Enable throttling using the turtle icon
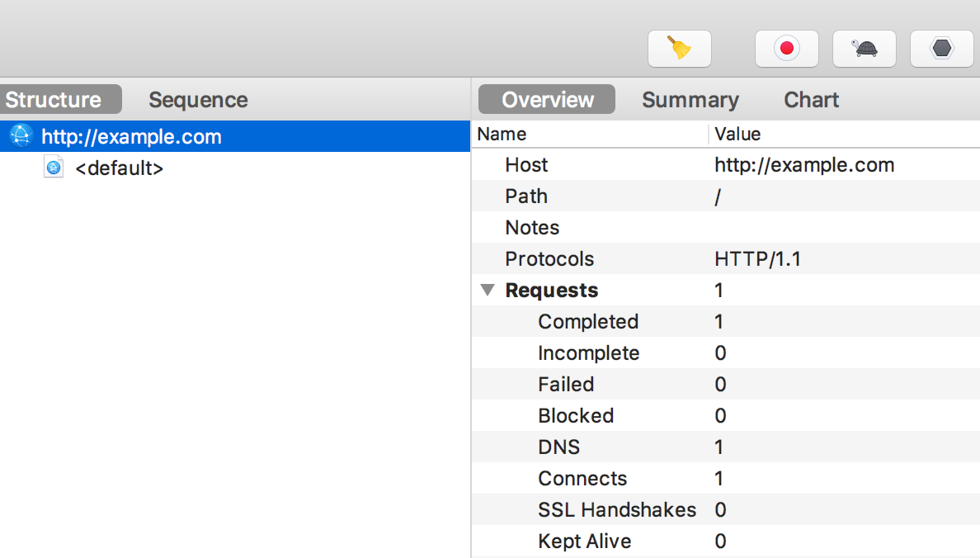This screenshot has height=558, width=980. (865, 49)
